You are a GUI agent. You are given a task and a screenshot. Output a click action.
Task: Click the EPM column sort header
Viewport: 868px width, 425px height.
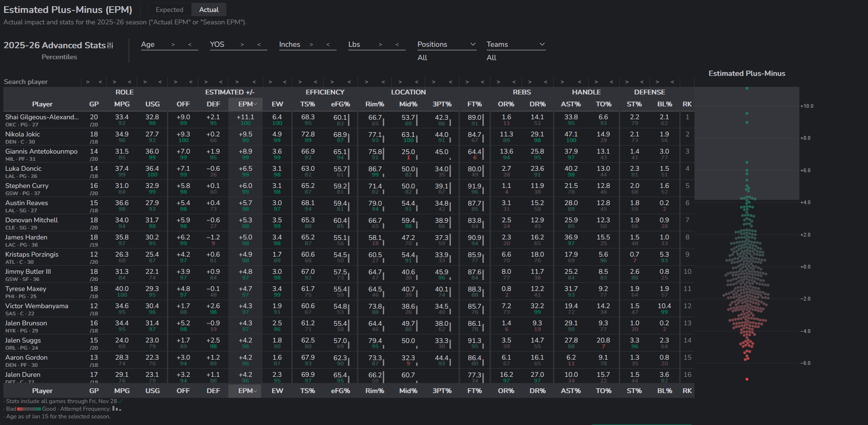(245, 104)
